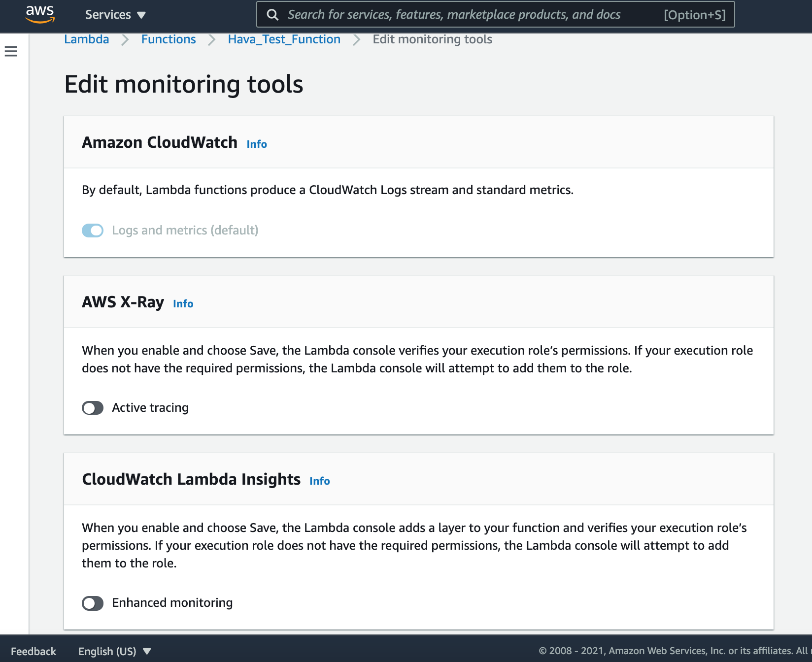Open the Hava_Test_Function page
Image resolution: width=812 pixels, height=662 pixels.
click(284, 39)
